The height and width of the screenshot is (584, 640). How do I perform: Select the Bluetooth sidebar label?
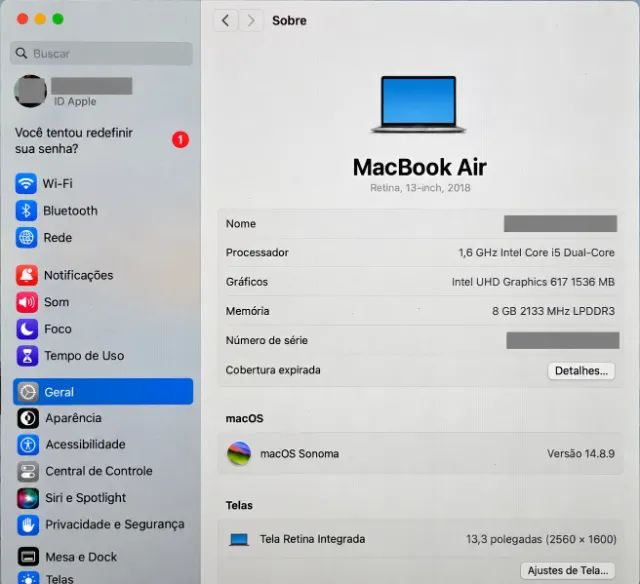(x=70, y=211)
